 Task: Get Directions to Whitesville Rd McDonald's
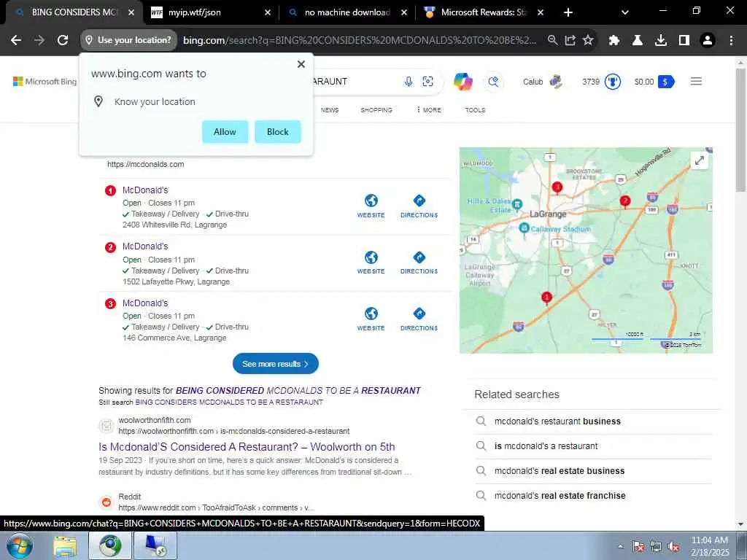tap(419, 206)
